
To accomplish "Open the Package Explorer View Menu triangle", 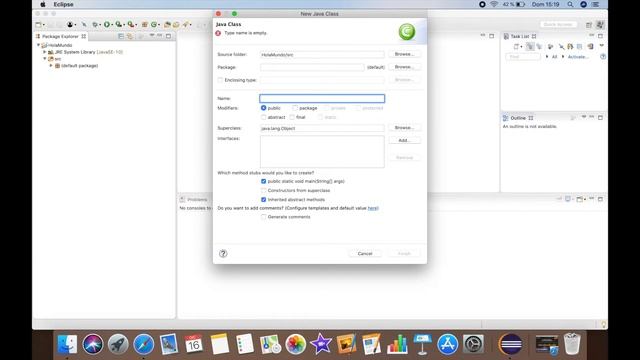I will [x=152, y=36].
